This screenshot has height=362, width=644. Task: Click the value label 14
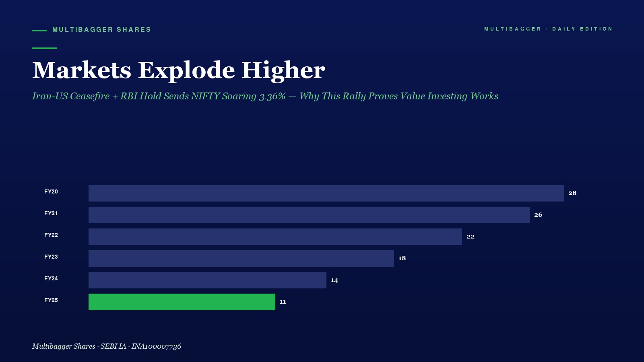[x=334, y=280]
